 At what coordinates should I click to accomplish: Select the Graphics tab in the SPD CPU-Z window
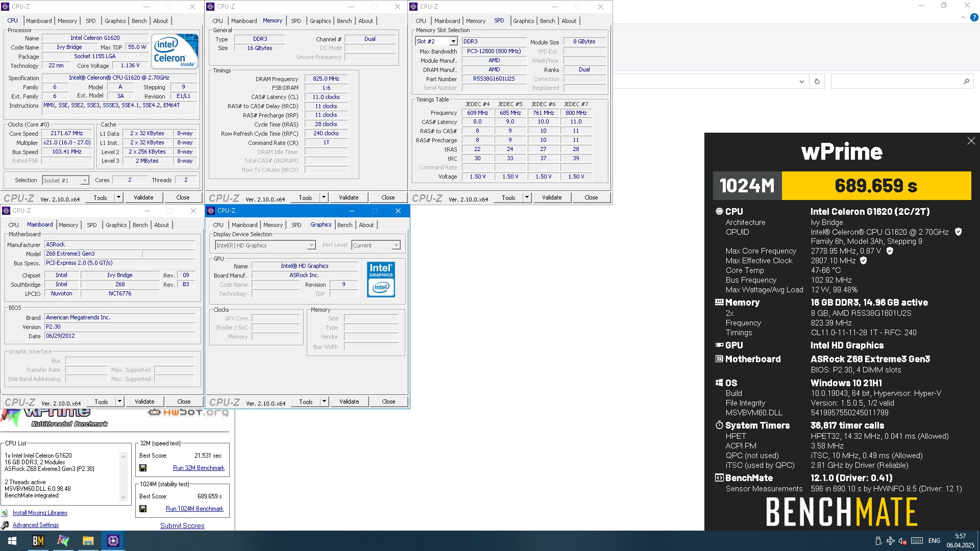point(523,21)
